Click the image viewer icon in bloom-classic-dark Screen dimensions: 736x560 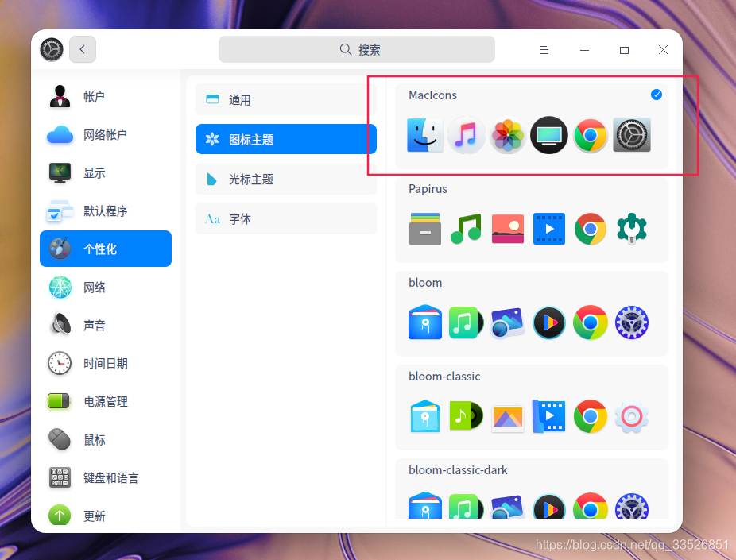click(x=507, y=507)
